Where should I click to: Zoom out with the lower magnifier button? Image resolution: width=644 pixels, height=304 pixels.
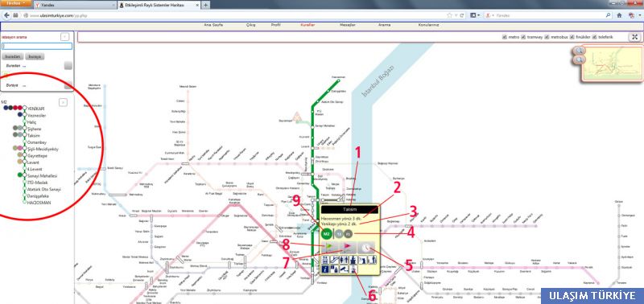click(579, 60)
